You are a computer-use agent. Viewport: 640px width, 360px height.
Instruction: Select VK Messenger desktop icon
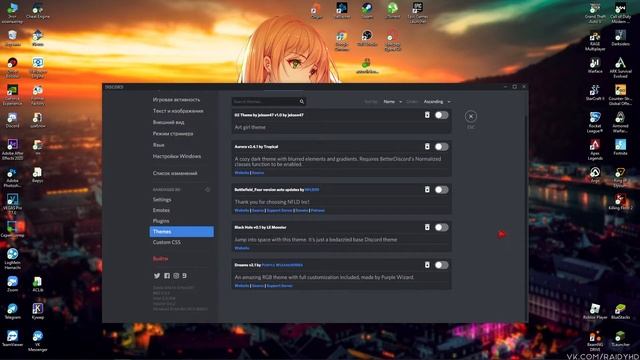coord(38,341)
